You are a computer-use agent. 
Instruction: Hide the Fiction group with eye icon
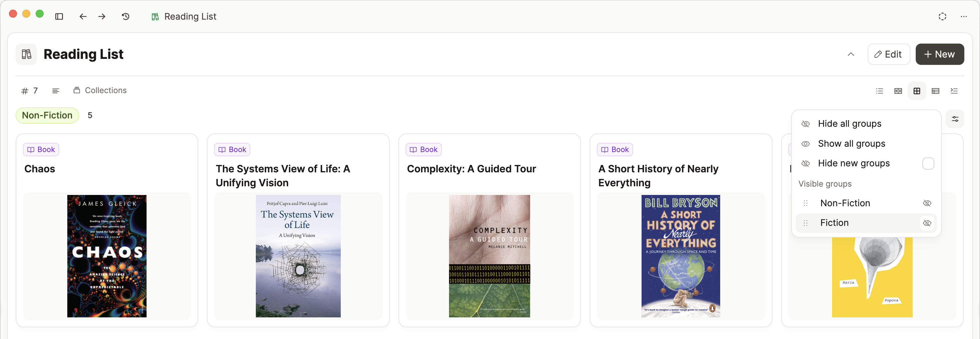927,223
